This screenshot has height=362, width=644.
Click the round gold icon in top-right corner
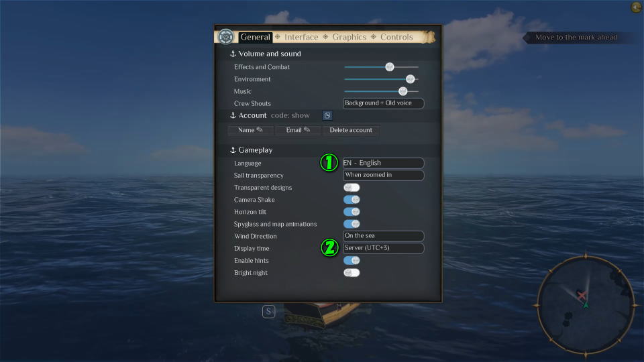click(636, 7)
